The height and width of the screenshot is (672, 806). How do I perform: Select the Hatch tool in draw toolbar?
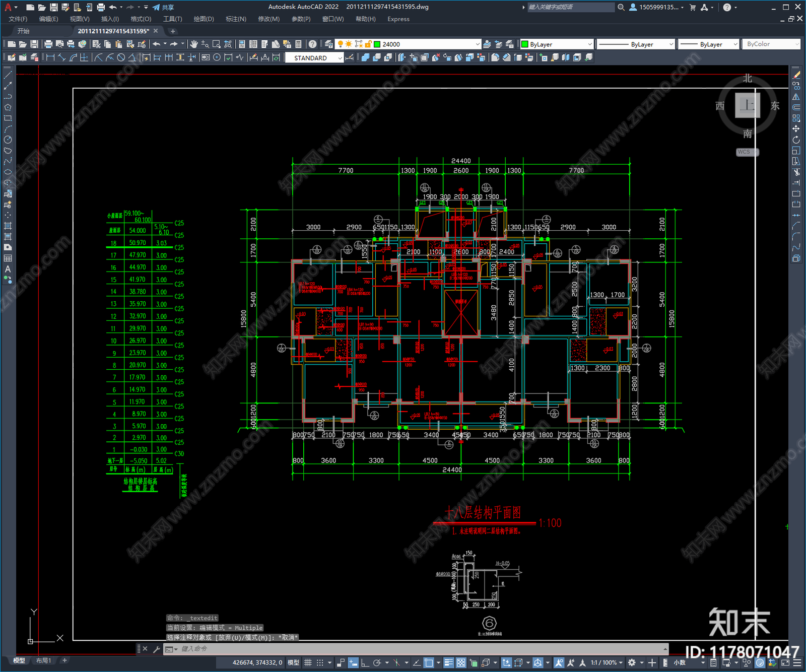[x=8, y=226]
